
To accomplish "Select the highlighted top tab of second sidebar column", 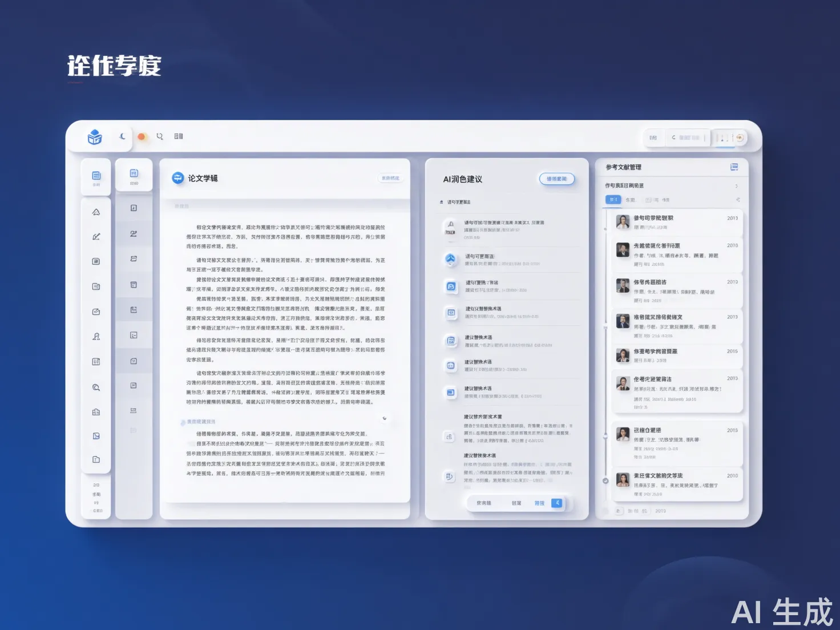I will [134, 175].
